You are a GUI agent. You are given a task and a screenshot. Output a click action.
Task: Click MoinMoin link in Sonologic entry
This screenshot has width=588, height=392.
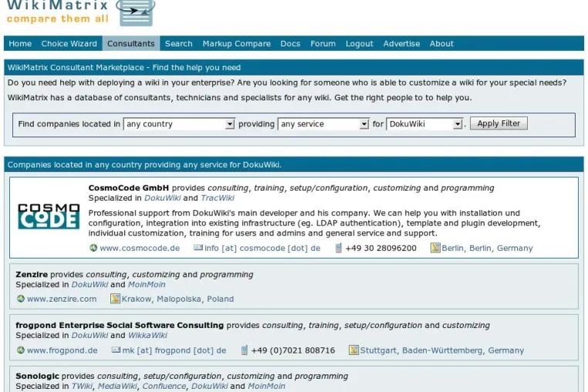(x=267, y=386)
